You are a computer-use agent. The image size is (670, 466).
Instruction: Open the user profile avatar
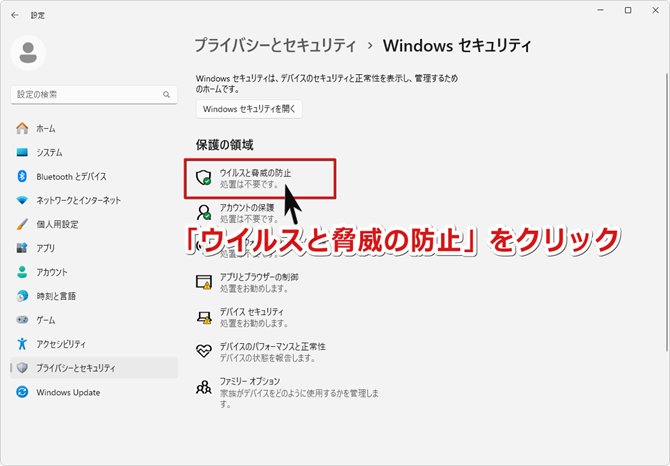click(28, 53)
